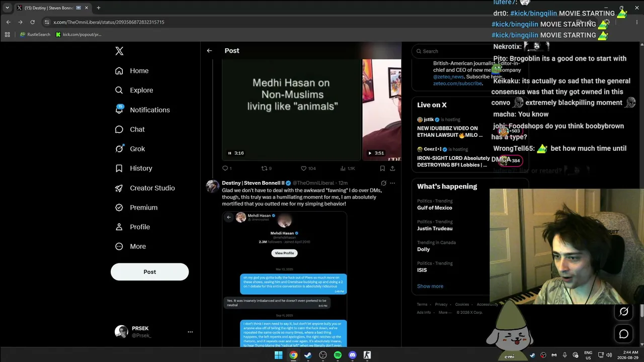The height and width of the screenshot is (362, 644).
Task: Open the Chrome apps grid
Action: coord(7,35)
